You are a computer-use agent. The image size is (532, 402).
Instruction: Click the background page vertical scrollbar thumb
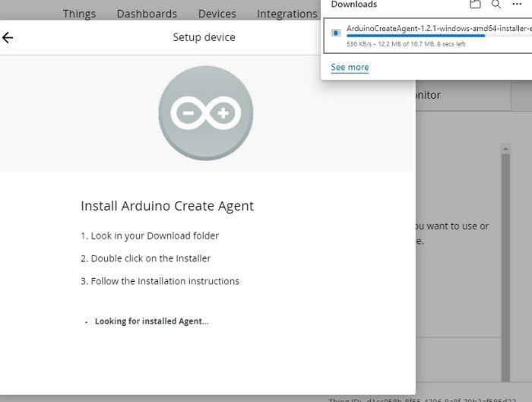pyautogui.click(x=505, y=267)
